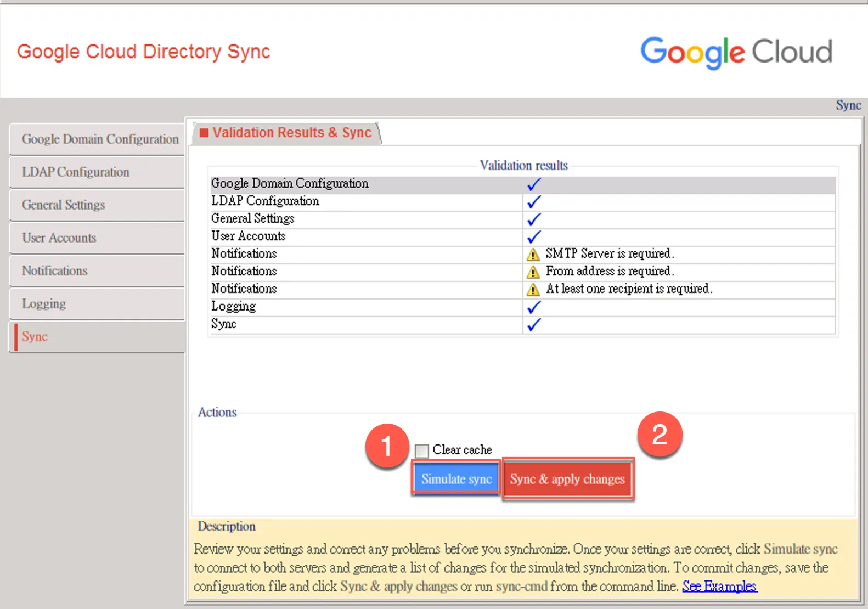The width and height of the screenshot is (868, 609).
Task: Click the warning icon beside At least one recipient
Action: 533,290
